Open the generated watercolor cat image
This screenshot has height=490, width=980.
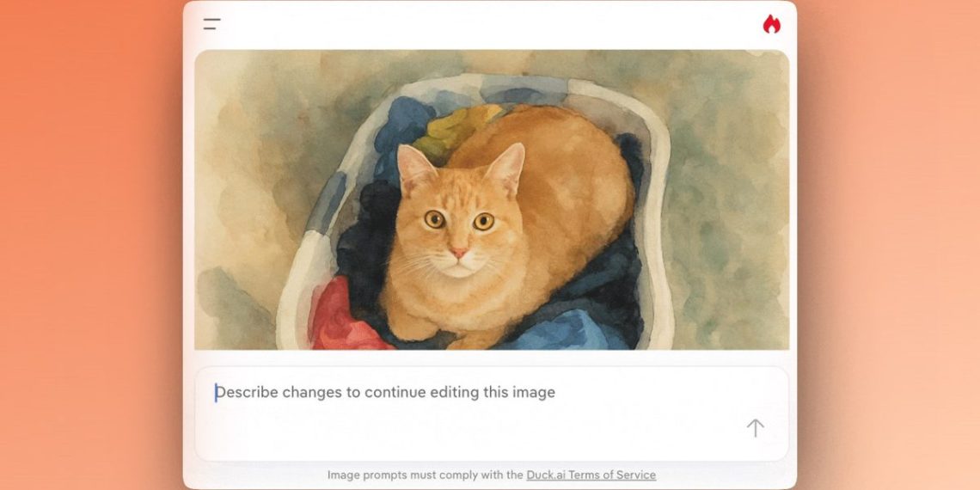click(x=491, y=200)
